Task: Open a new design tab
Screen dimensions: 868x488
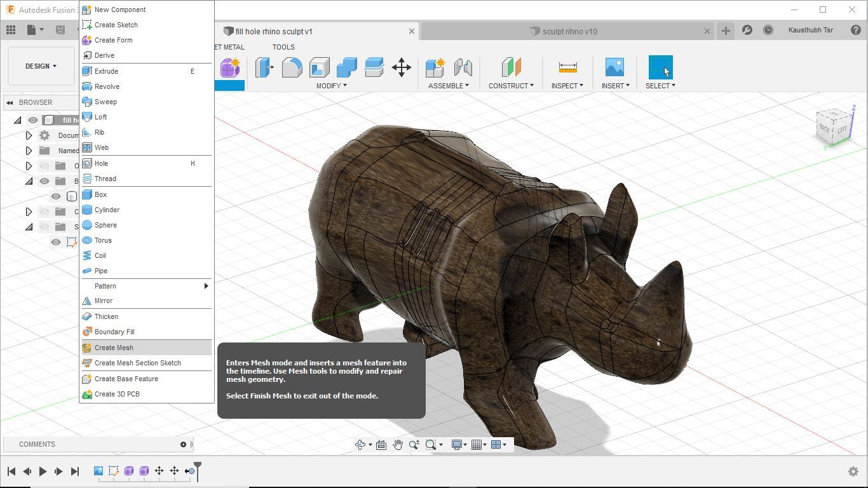Action: pos(726,30)
